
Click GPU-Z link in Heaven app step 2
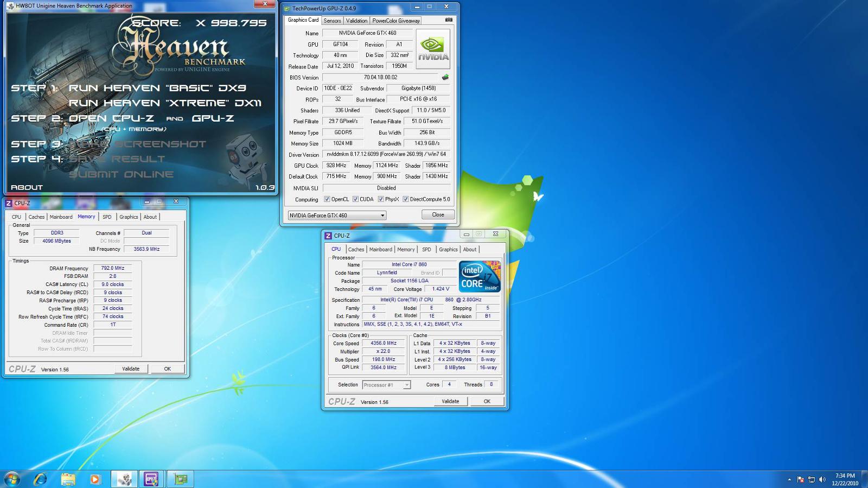[213, 118]
